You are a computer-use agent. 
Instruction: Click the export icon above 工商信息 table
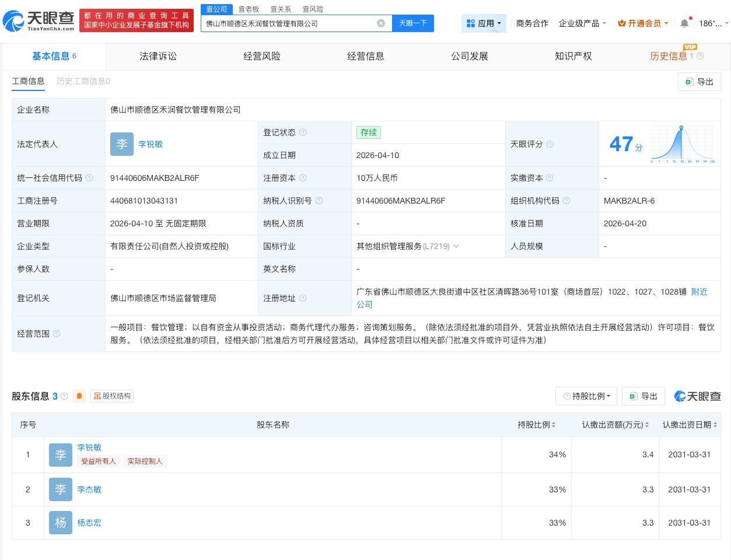[x=689, y=82]
